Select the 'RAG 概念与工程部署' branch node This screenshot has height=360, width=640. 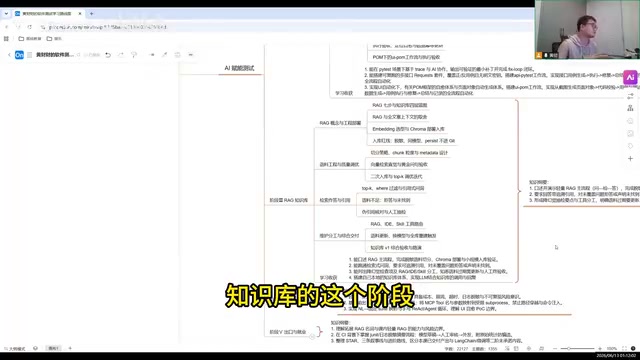(x=340, y=123)
